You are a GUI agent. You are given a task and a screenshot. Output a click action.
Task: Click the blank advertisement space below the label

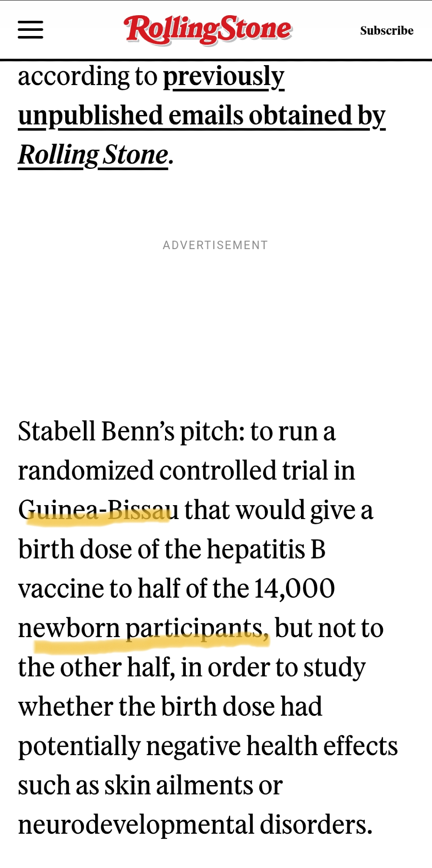click(215, 325)
